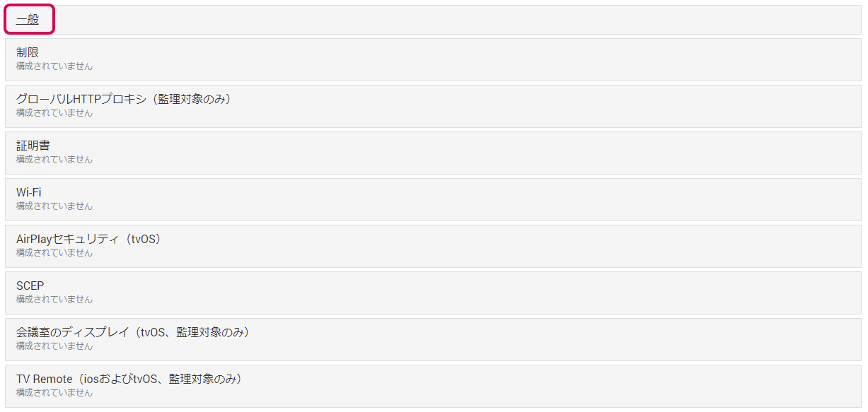868x412 pixels.
Task: Click the （tvOS、監理対象のみ） text in the display title
Action: point(193,332)
